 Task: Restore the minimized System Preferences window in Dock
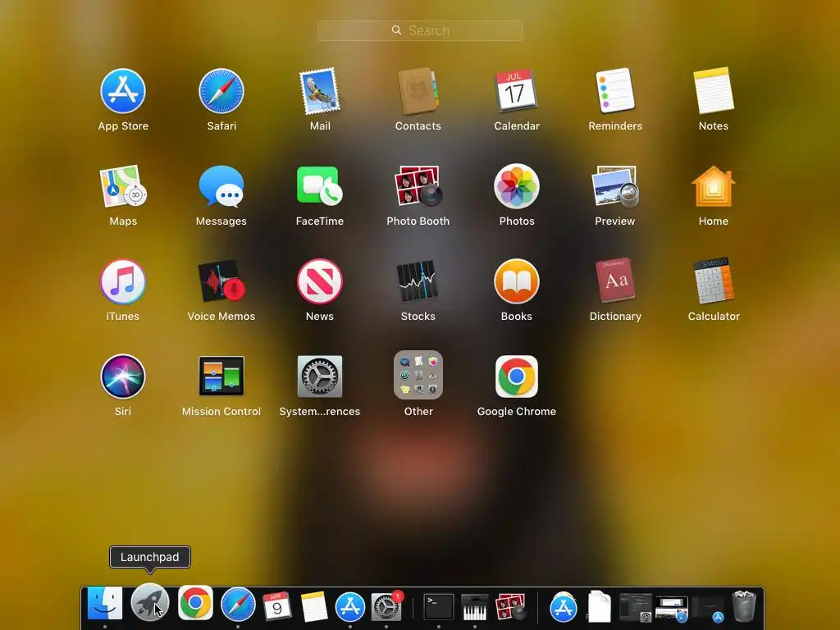point(636,608)
